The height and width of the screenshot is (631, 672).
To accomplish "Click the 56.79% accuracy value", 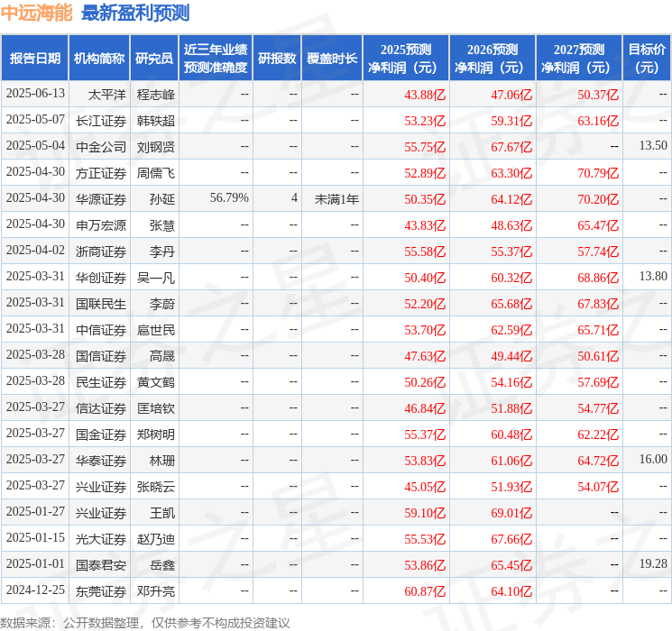I will pyautogui.click(x=229, y=198).
